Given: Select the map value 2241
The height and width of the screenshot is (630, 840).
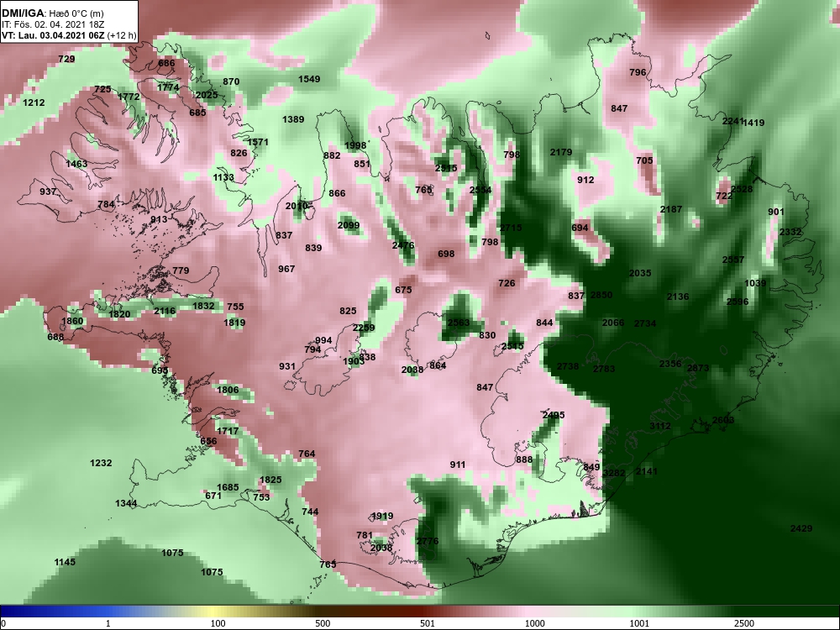Looking at the screenshot, I should [x=732, y=121].
